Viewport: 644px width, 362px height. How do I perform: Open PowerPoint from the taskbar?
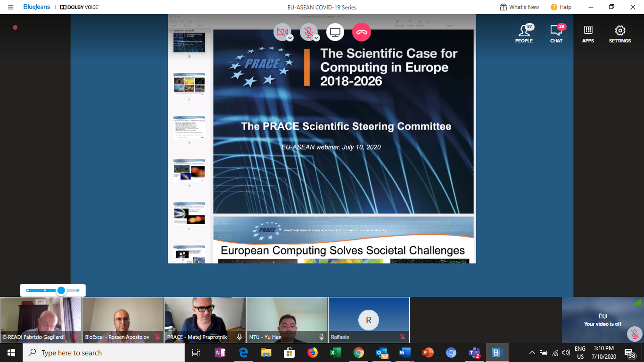tap(428, 353)
